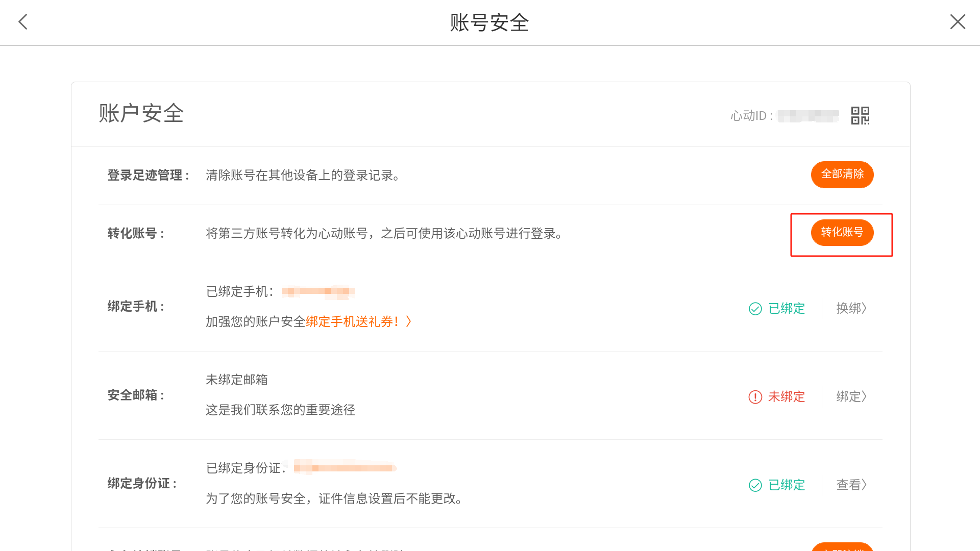
Task: Click the 已绑定 status text for phone
Action: click(x=787, y=309)
